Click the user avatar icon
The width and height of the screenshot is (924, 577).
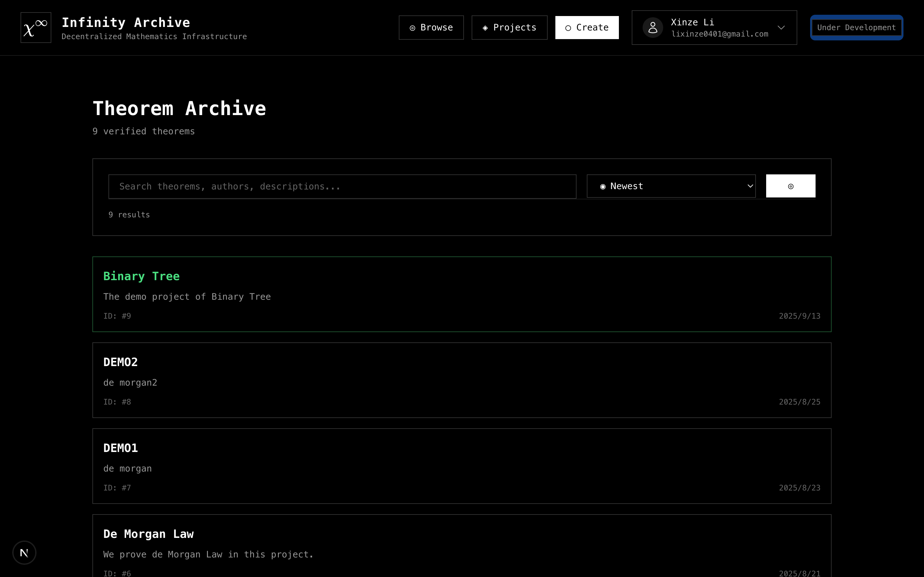coord(653,28)
